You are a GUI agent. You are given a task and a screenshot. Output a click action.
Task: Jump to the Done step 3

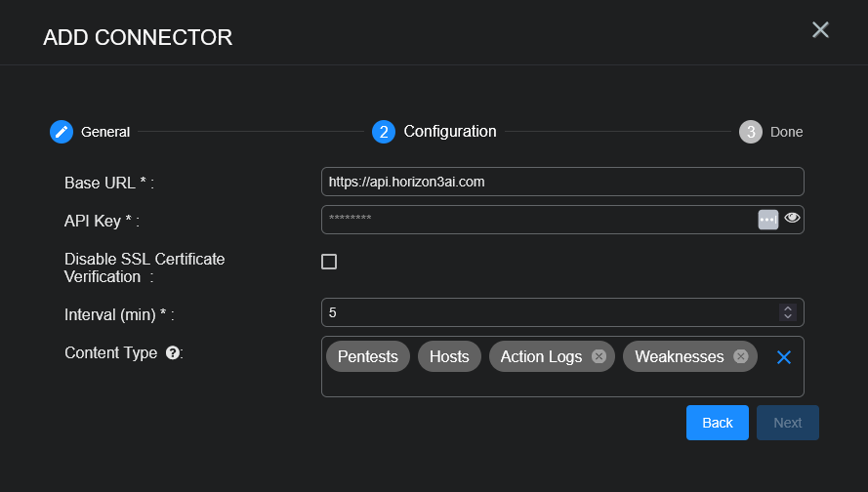click(x=750, y=132)
